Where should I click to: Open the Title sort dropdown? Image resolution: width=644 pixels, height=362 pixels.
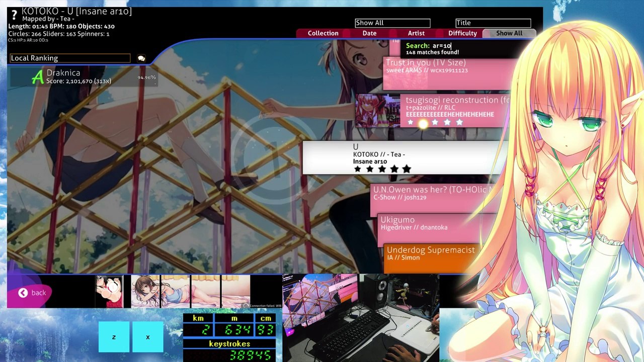493,23
